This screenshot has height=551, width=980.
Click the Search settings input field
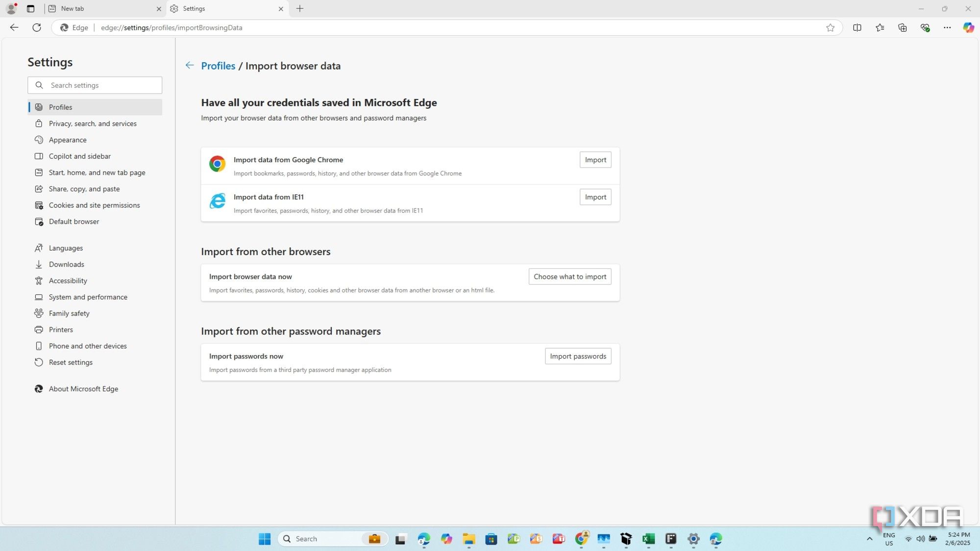[95, 85]
